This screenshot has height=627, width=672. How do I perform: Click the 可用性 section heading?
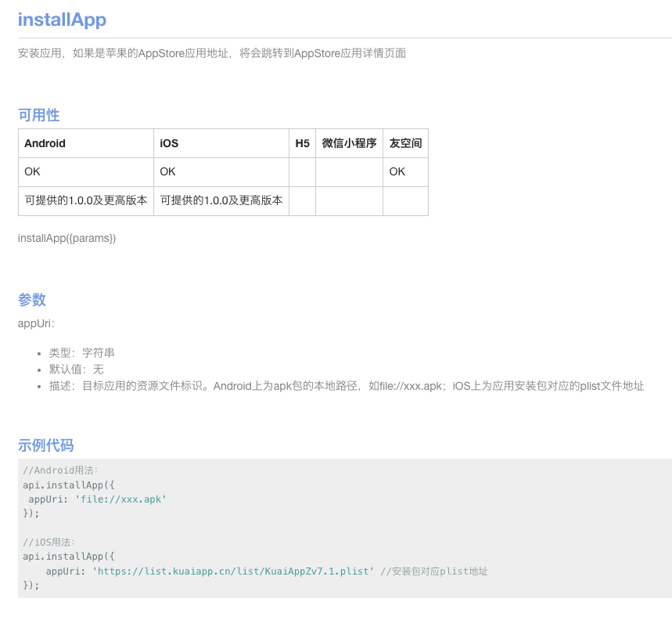click(x=38, y=115)
